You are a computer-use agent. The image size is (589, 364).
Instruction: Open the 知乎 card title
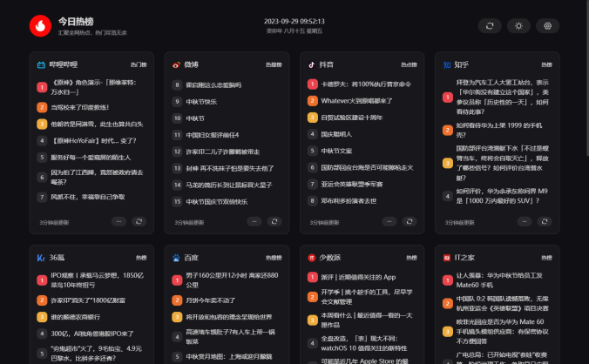click(461, 64)
